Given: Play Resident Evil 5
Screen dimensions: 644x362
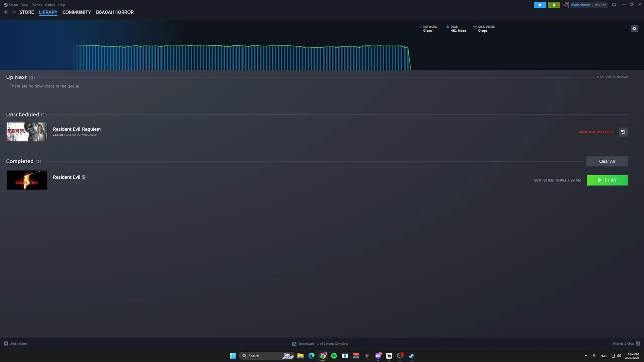Looking at the screenshot, I should point(607,180).
